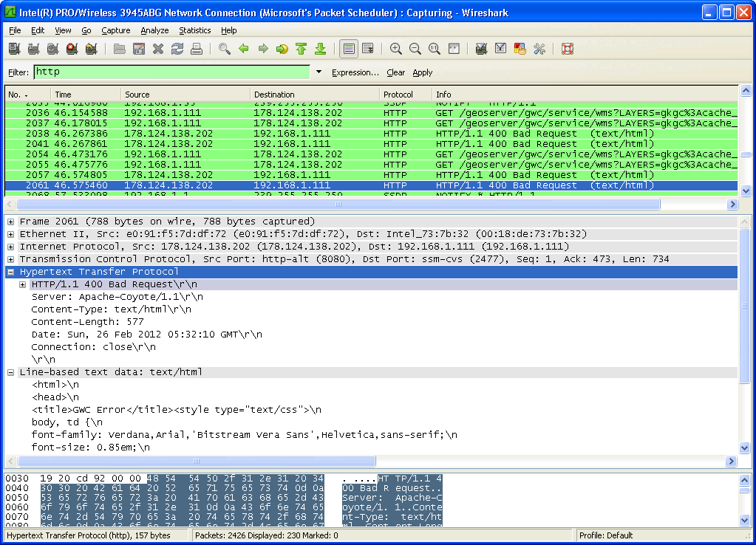Screen dimensions: 756x545
Task: Open Help via the lifebuoy icon
Action: pyautogui.click(x=568, y=49)
